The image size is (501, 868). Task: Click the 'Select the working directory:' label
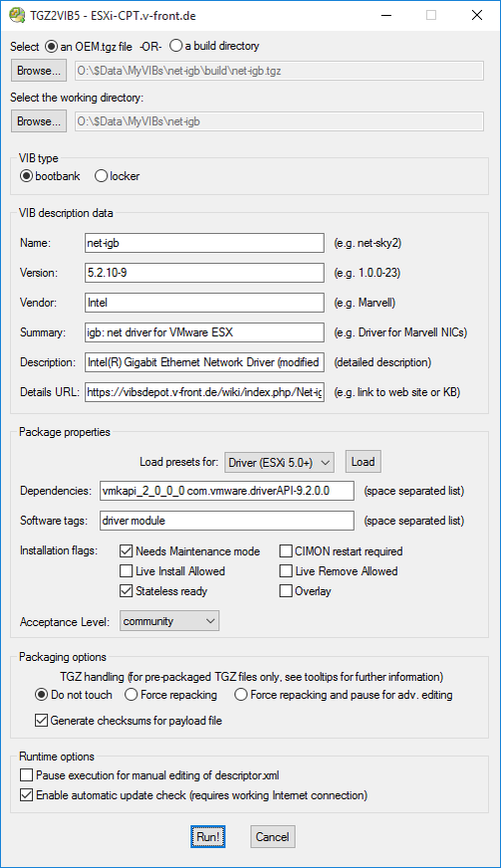click(77, 98)
